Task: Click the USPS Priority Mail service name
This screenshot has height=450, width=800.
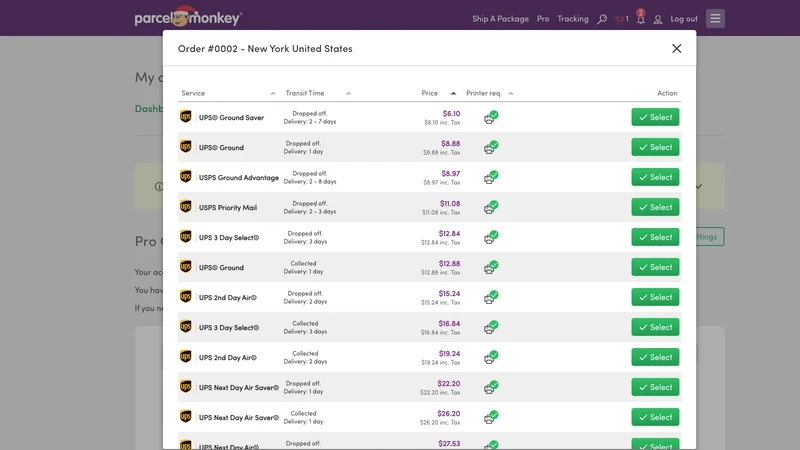Action: click(x=228, y=208)
